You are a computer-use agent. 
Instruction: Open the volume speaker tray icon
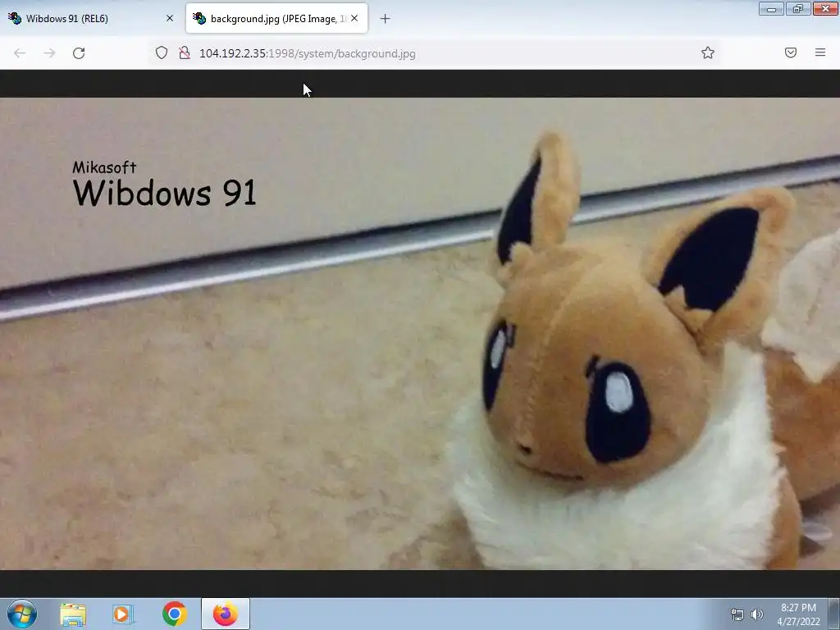[757, 614]
